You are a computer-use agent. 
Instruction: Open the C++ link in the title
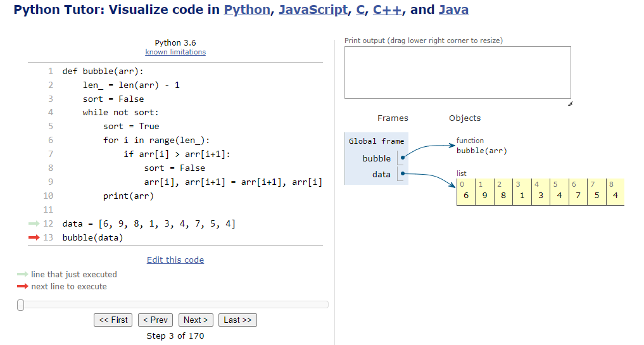coord(388,9)
